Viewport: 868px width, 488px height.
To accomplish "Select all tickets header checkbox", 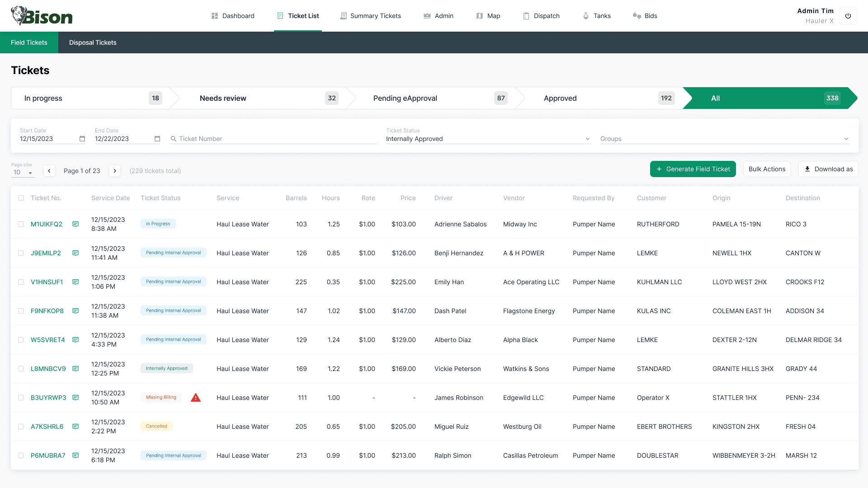I will (21, 198).
